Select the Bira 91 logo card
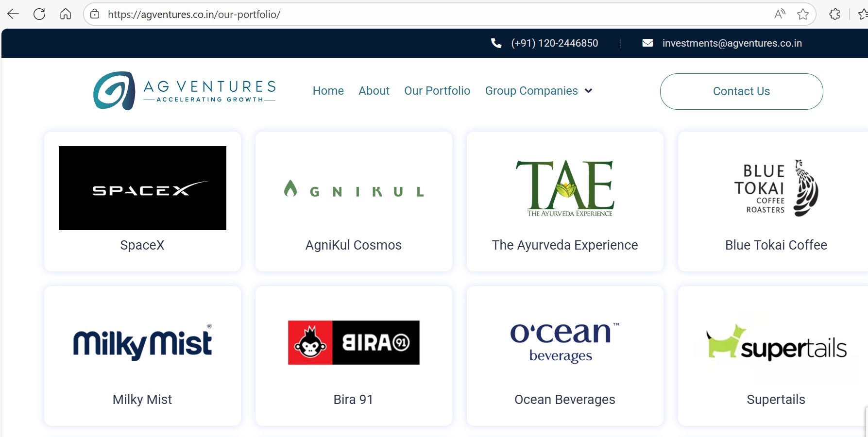The height and width of the screenshot is (437, 868). [x=354, y=343]
